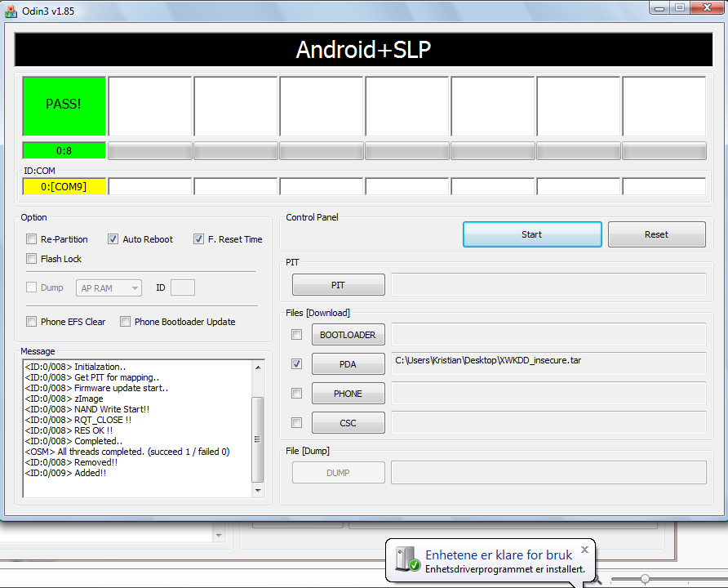Select log line 'All threads completed.'
Screen dimensions: 728x588
[127, 452]
